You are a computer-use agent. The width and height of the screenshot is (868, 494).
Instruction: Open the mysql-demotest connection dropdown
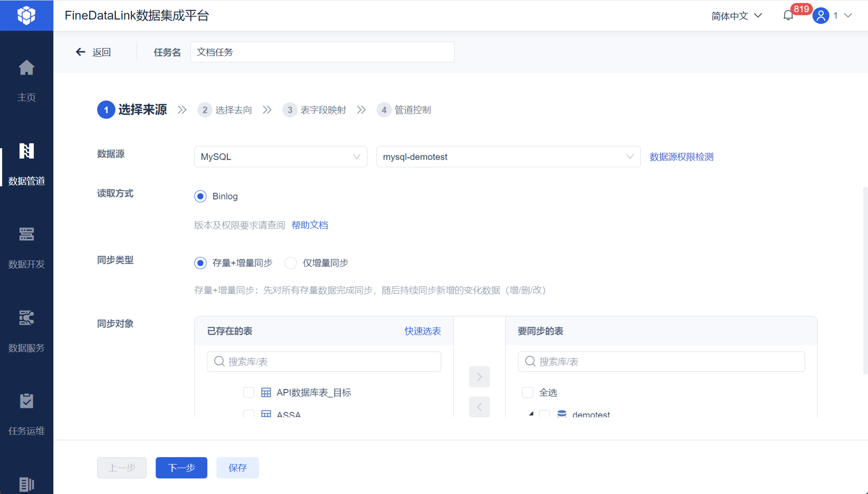(x=508, y=157)
